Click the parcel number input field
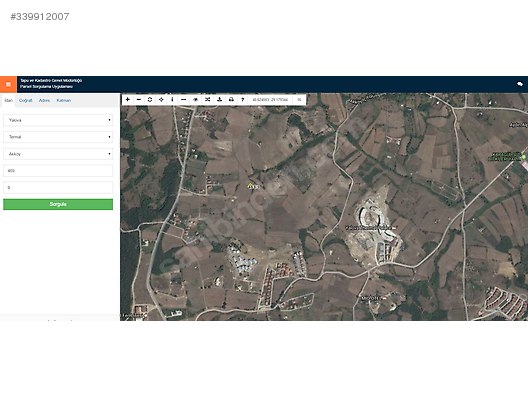 tap(58, 188)
